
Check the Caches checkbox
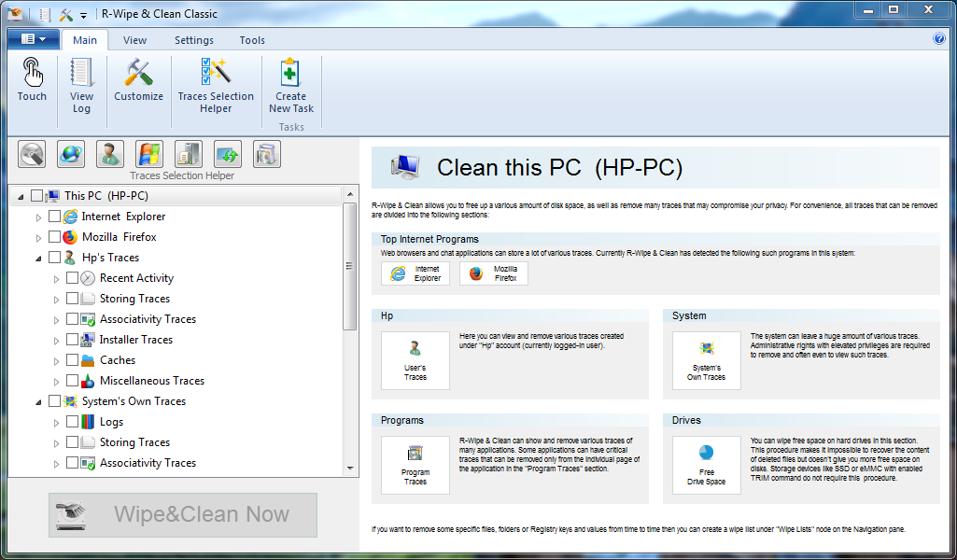[x=72, y=360]
